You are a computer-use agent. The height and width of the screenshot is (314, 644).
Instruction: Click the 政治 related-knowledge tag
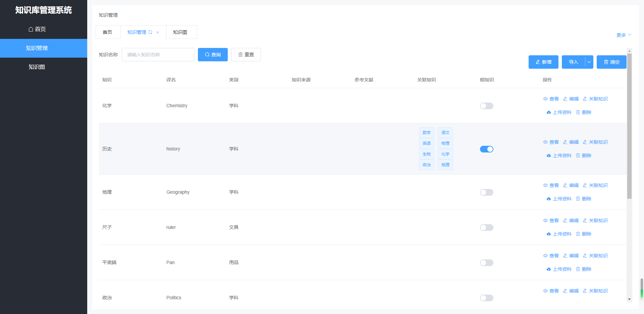[x=427, y=165]
